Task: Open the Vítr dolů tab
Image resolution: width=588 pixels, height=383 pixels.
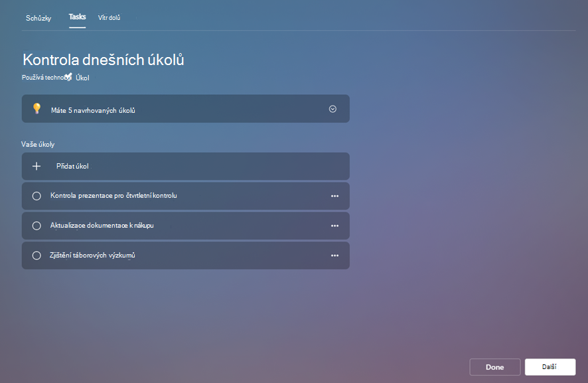Action: click(x=109, y=18)
